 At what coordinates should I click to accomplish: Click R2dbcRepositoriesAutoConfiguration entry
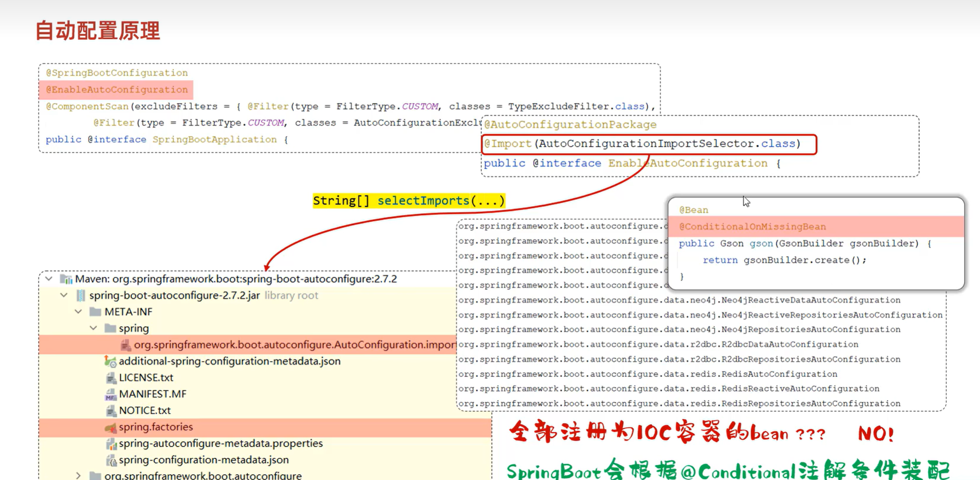679,359
